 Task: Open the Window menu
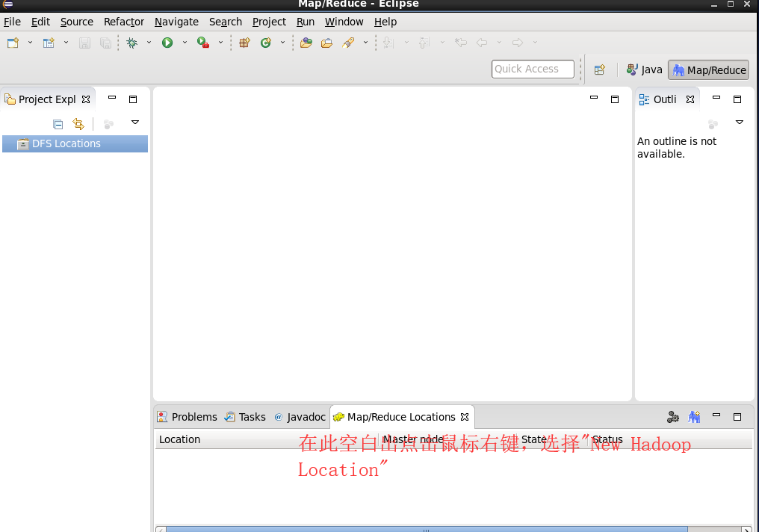(344, 22)
